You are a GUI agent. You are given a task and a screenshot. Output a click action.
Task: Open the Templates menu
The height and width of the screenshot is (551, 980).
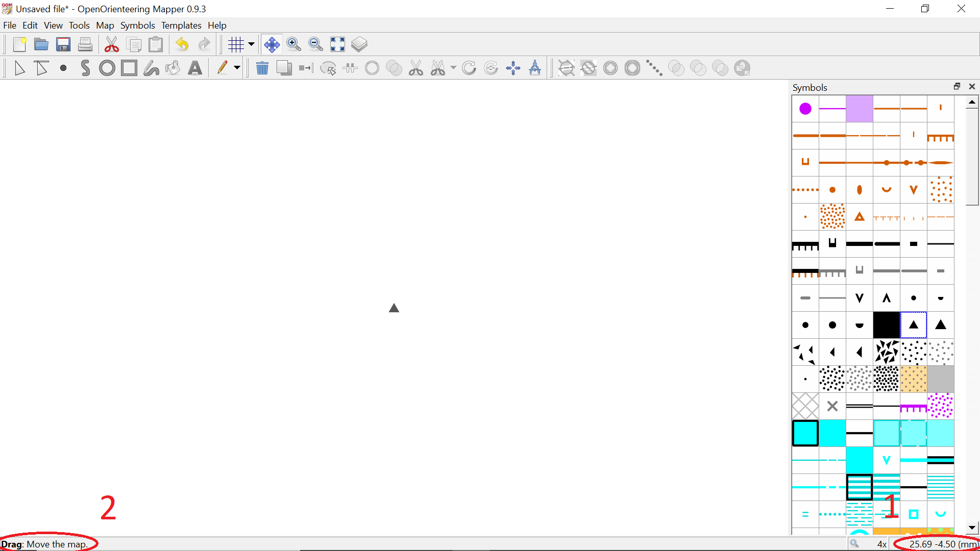tap(181, 26)
